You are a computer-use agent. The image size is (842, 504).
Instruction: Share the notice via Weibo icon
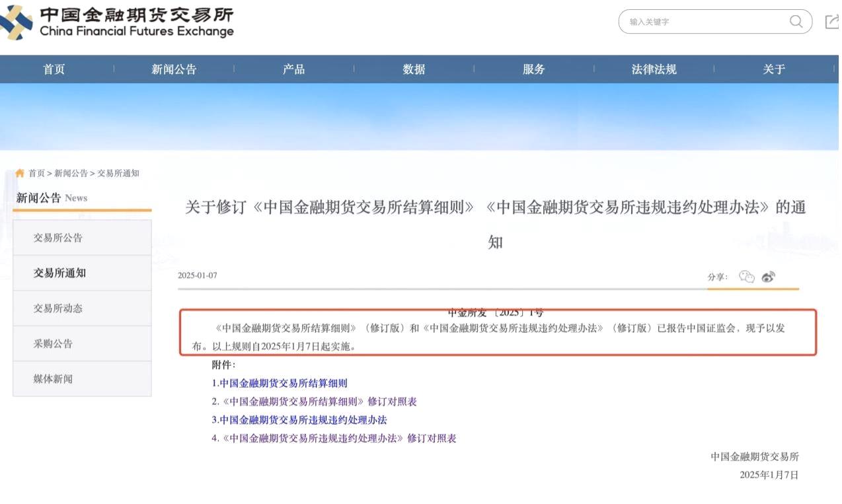click(768, 277)
